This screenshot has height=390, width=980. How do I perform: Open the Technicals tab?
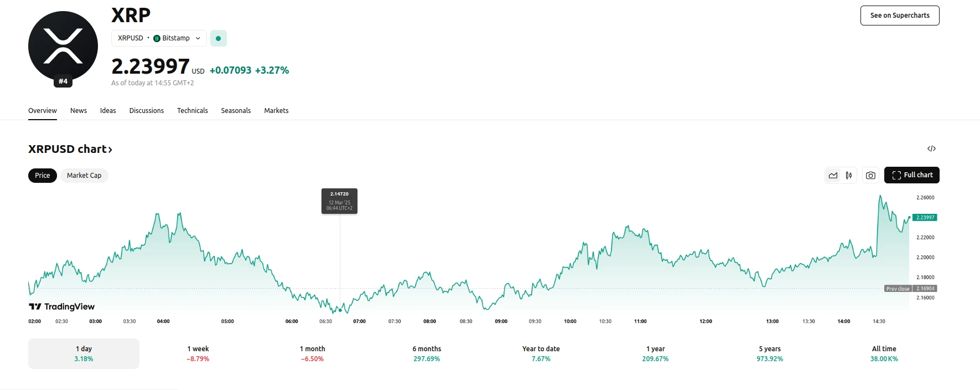point(193,111)
